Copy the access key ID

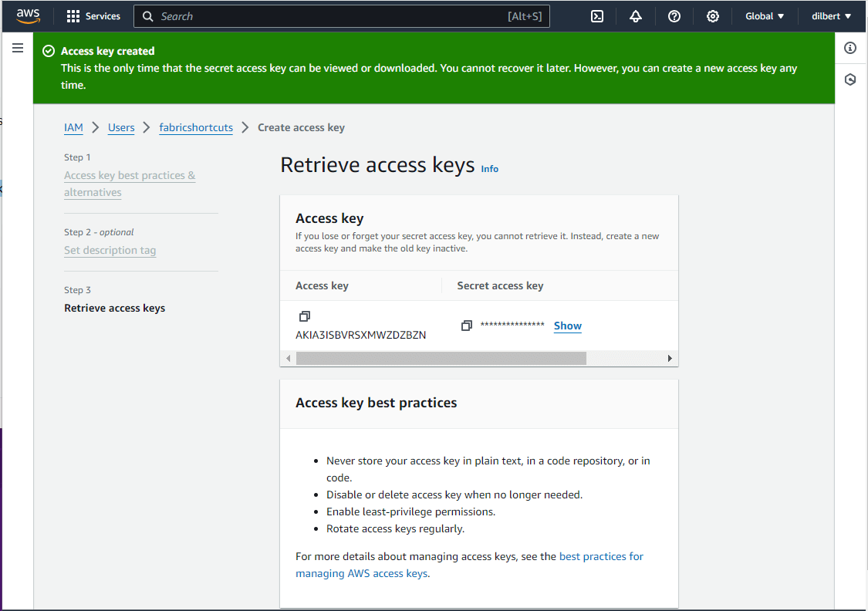[x=305, y=316]
